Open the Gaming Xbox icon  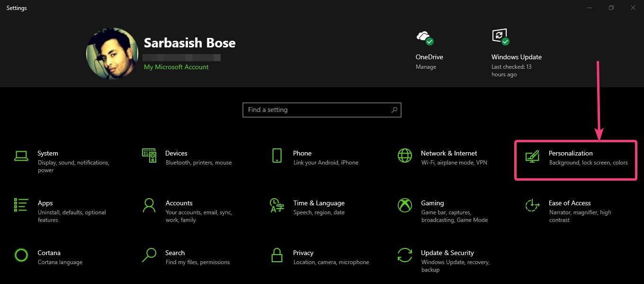click(x=405, y=205)
